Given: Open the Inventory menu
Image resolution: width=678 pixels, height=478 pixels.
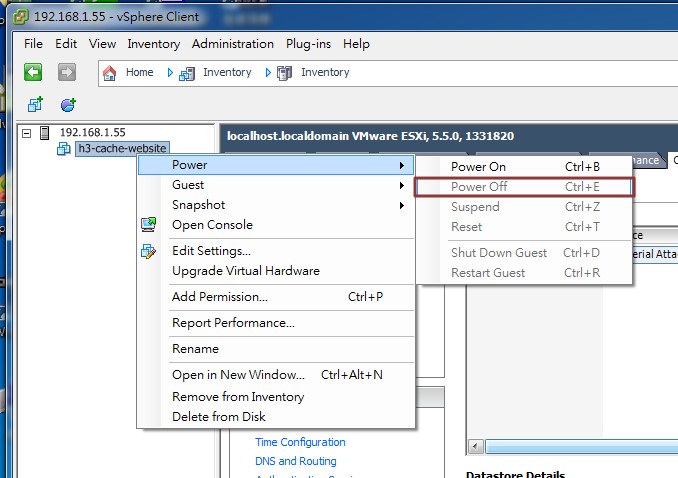Looking at the screenshot, I should [x=154, y=44].
